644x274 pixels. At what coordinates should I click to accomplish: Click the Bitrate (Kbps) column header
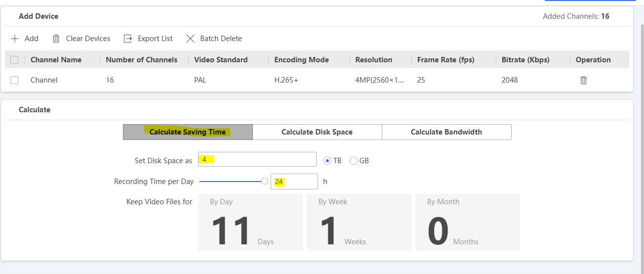[525, 60]
